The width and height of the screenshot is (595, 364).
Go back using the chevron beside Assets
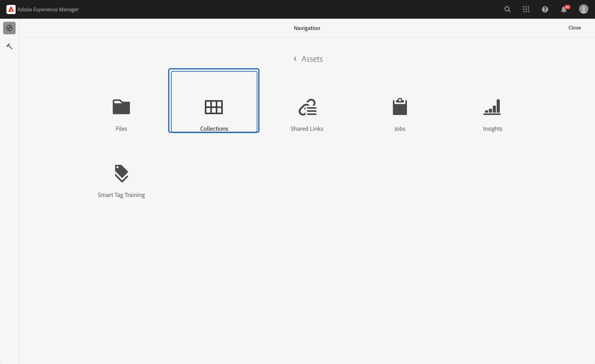click(x=295, y=59)
